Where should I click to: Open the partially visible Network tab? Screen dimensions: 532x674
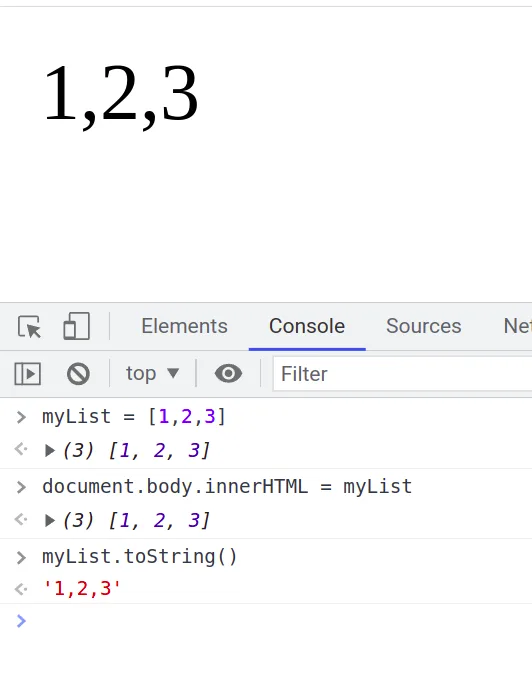(517, 326)
